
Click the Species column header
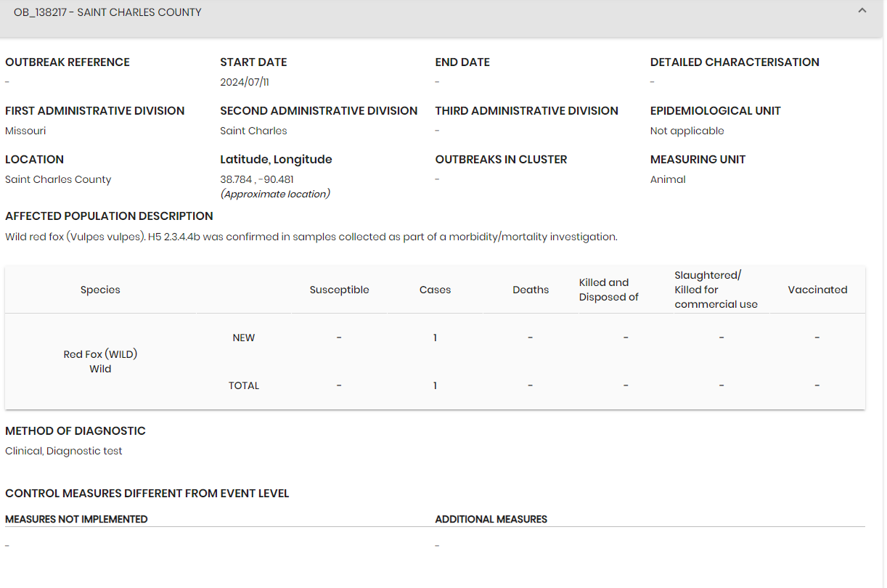point(100,290)
